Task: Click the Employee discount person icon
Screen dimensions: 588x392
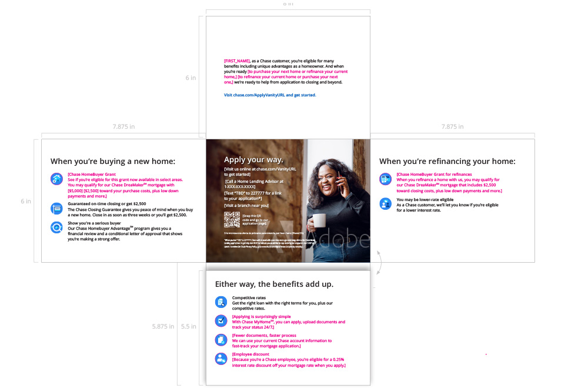Action: pyautogui.click(x=221, y=359)
